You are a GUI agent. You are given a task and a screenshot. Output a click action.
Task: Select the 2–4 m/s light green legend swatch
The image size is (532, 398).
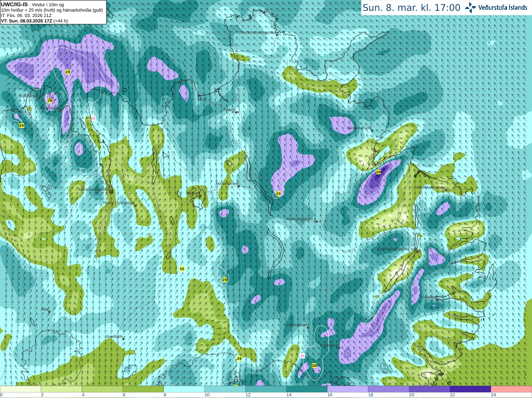click(61, 389)
